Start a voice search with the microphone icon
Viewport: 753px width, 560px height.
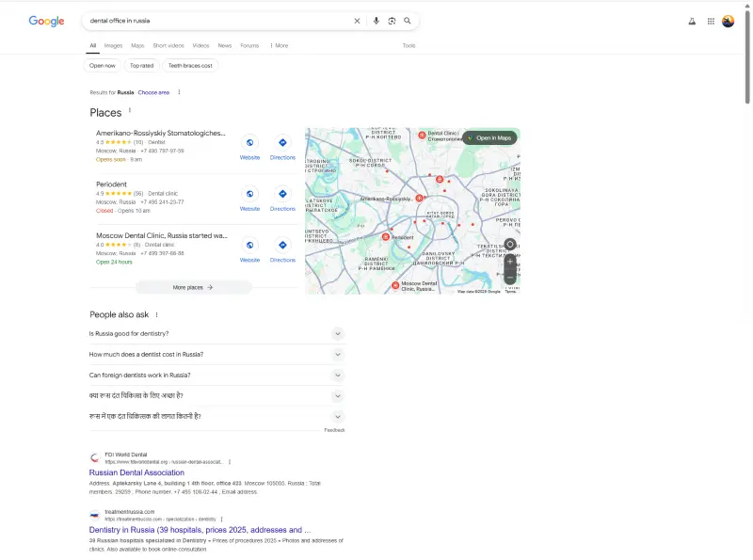[376, 20]
